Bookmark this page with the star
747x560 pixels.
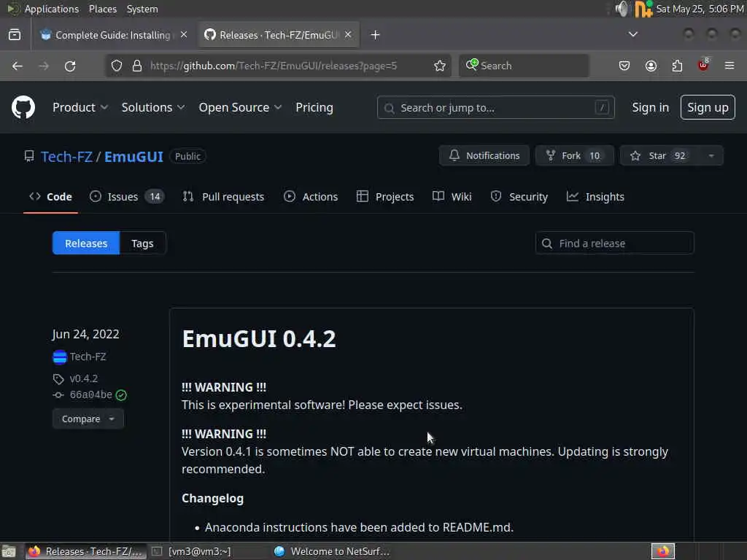[440, 66]
